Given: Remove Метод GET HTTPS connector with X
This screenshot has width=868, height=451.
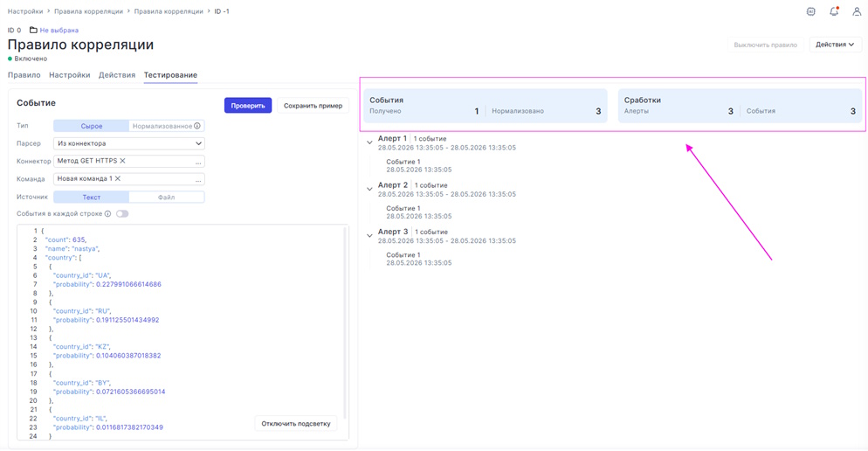Looking at the screenshot, I should 123,161.
